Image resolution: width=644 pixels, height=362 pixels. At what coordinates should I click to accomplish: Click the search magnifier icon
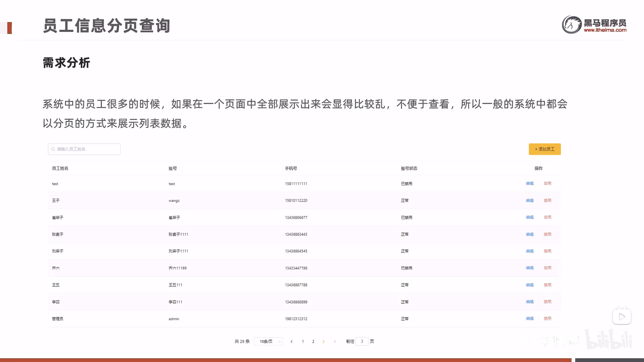tap(53, 149)
